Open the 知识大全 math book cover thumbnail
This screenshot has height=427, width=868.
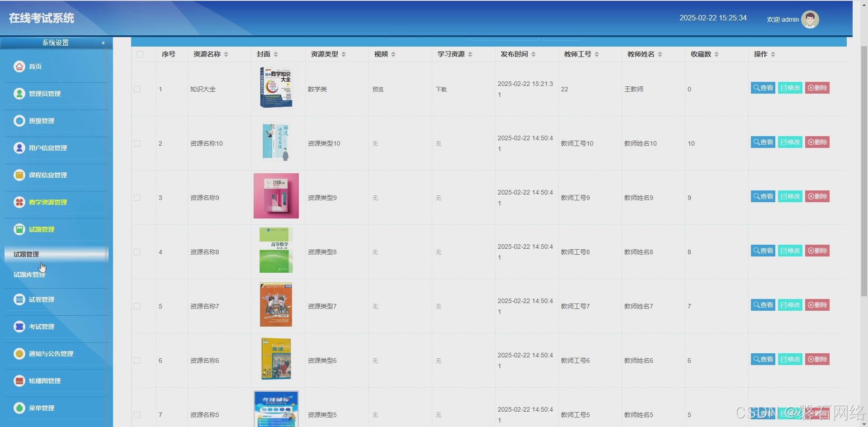[x=276, y=87]
